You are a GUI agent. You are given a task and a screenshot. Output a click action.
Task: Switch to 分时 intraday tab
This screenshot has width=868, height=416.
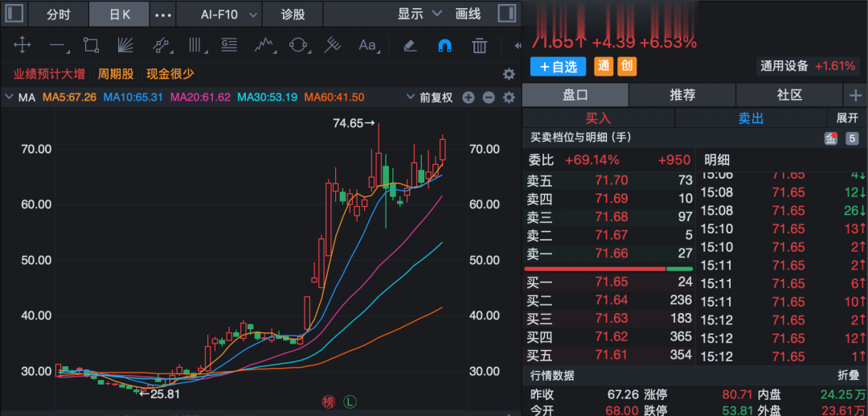pyautogui.click(x=59, y=14)
